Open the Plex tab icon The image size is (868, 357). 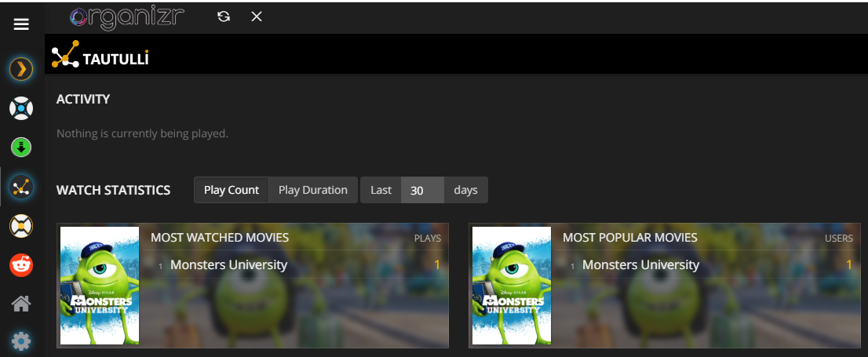click(x=21, y=69)
